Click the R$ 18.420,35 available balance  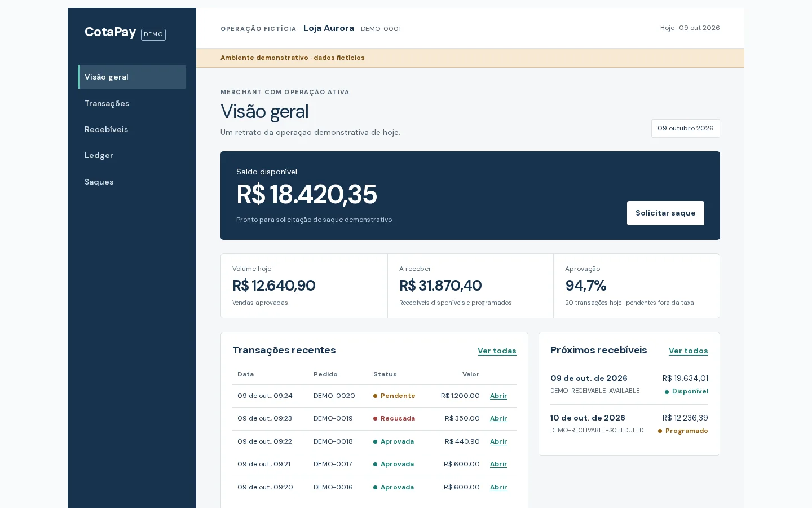coord(307,194)
